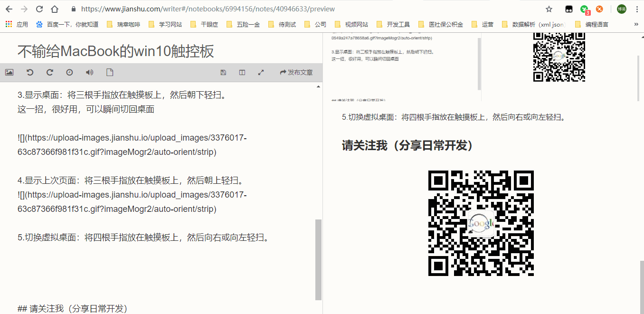
Task: Open the black square browser extension
Action: (568, 9)
